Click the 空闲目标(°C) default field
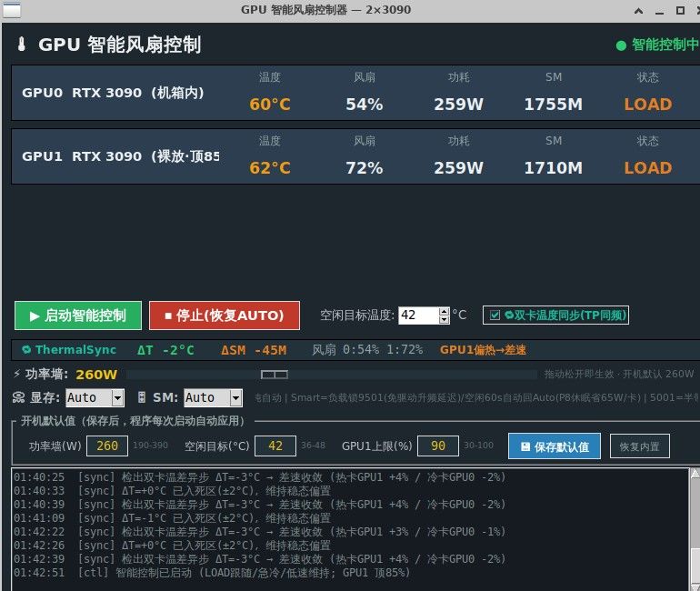Screen dimensions: 700x591 pyautogui.click(x=275, y=446)
